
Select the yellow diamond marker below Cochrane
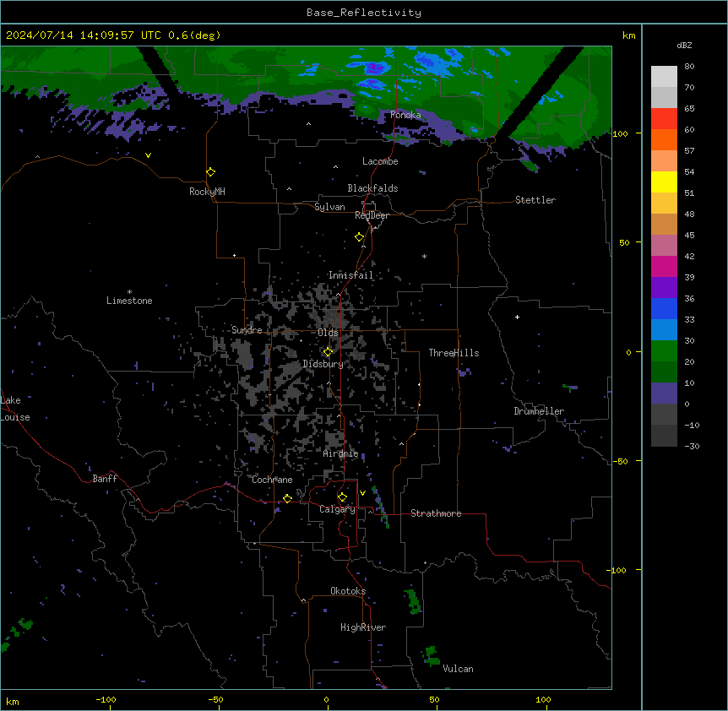(287, 498)
